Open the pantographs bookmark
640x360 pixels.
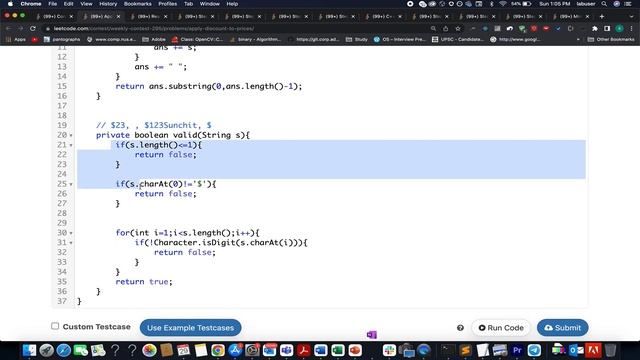point(62,40)
